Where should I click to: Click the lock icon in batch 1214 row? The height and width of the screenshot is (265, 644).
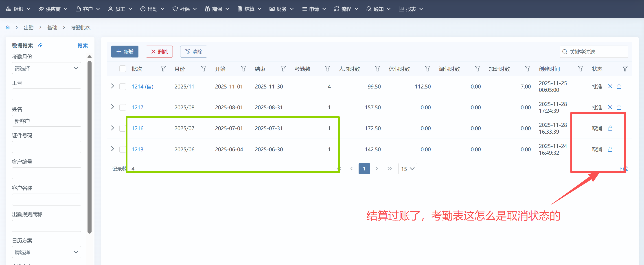point(619,87)
